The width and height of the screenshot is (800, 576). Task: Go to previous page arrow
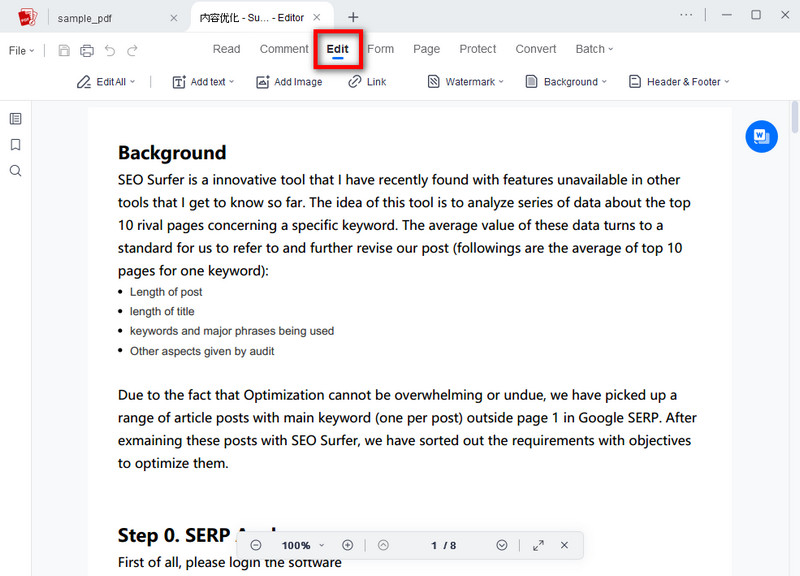383,545
